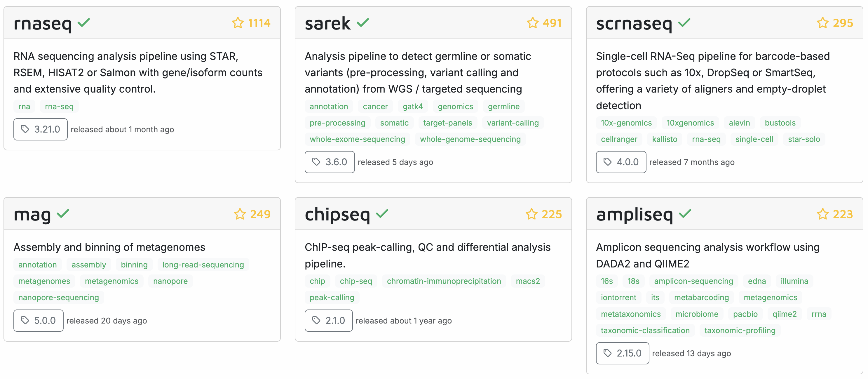Click the star icon on rnaseq card

(238, 23)
